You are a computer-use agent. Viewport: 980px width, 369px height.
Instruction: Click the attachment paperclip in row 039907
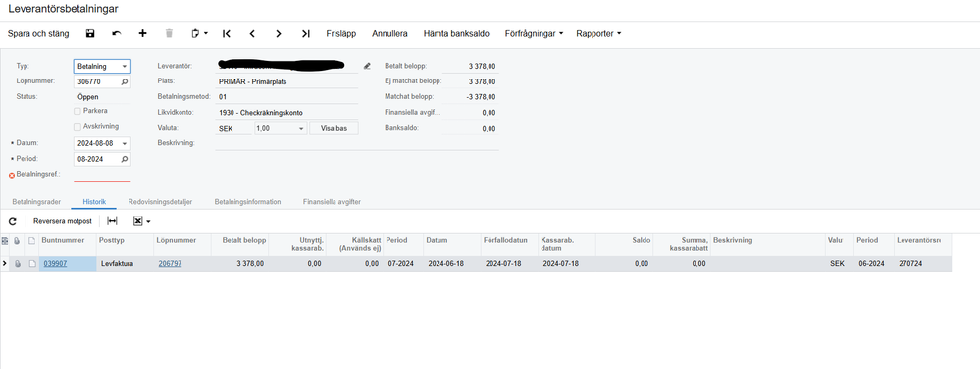[x=17, y=264]
